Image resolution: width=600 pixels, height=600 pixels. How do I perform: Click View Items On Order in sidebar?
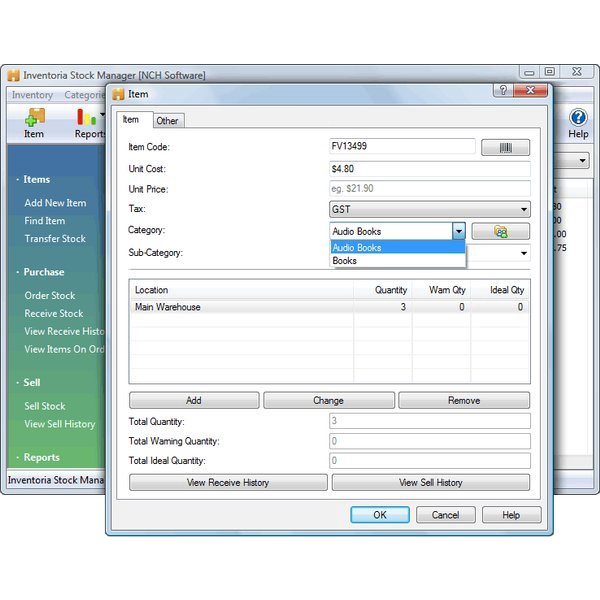[x=64, y=349]
